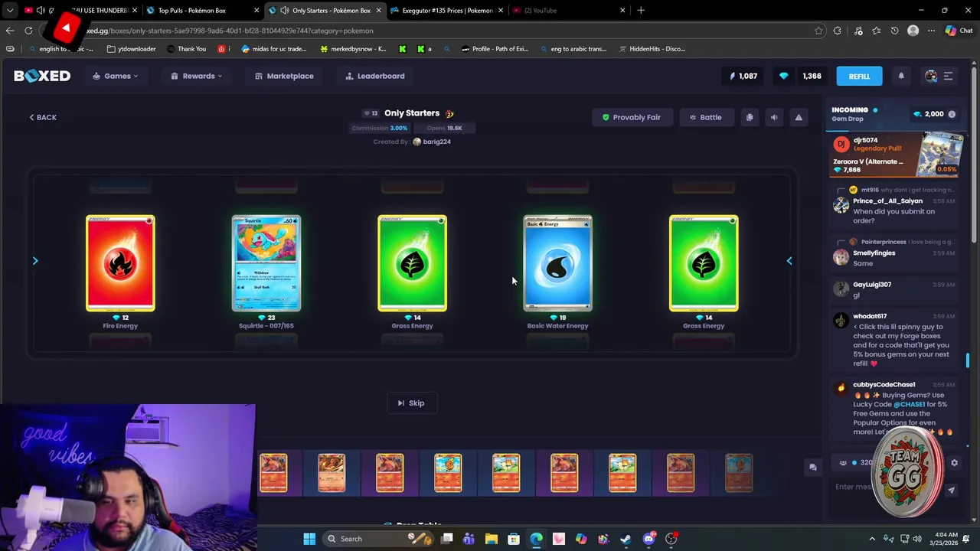
Task: Open Edge browser from the taskbar
Action: click(x=536, y=539)
